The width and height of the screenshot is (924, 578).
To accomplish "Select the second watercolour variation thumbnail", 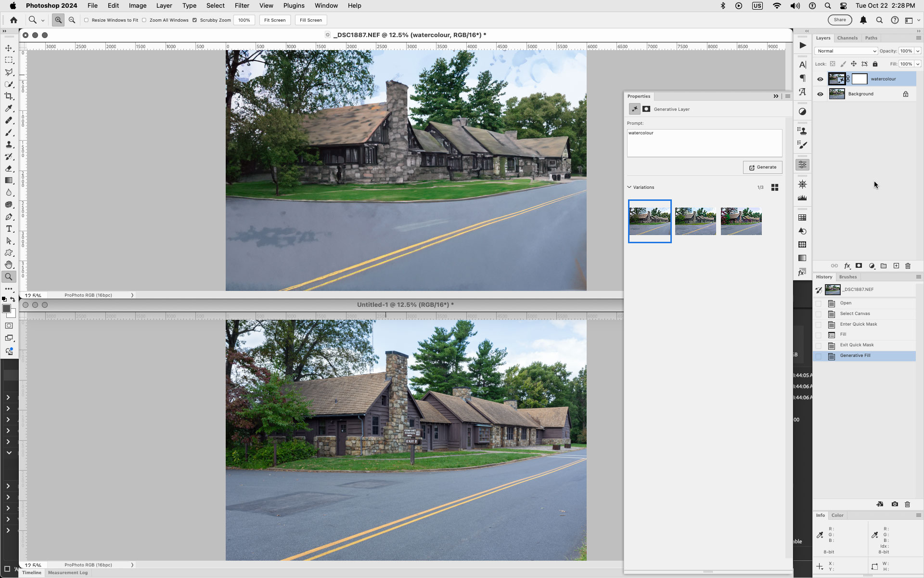I will 695,221.
